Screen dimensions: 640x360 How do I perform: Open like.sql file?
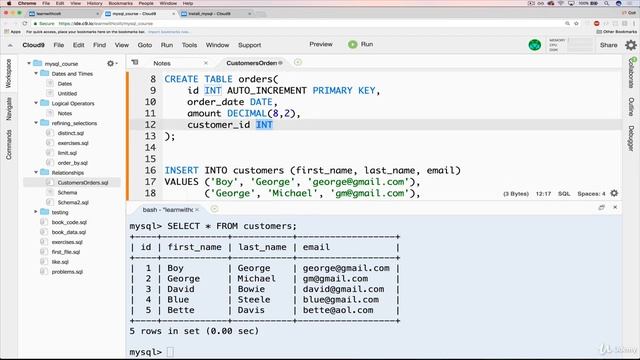coord(60,262)
